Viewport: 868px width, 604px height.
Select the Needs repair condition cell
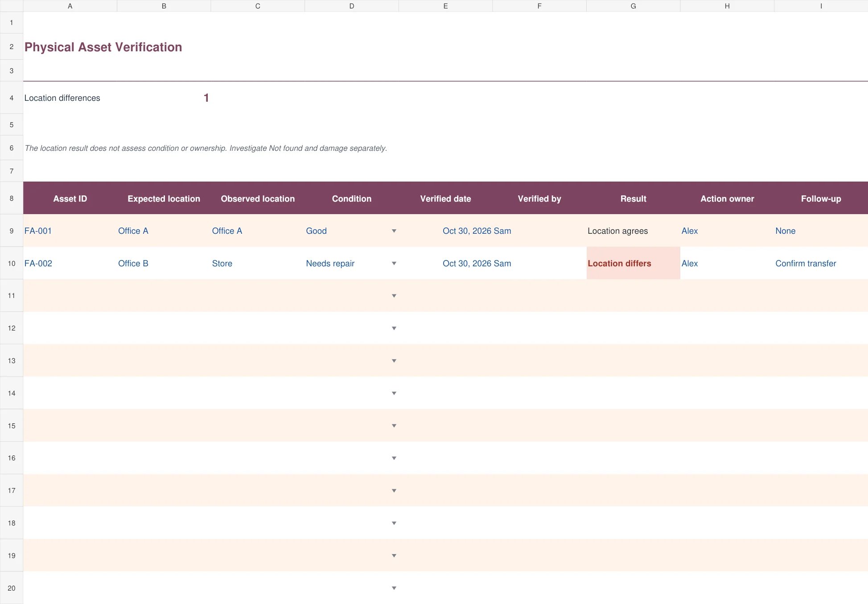click(352, 264)
